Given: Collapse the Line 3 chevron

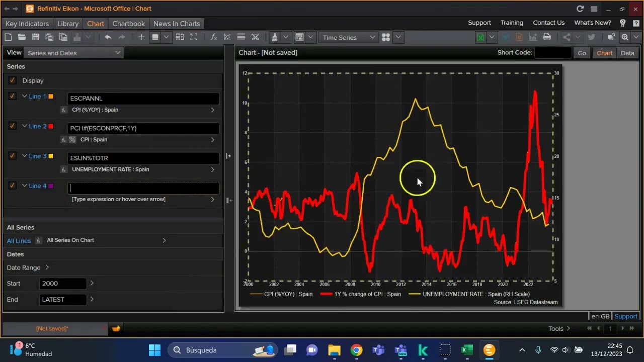Looking at the screenshot, I should coord(24,156).
